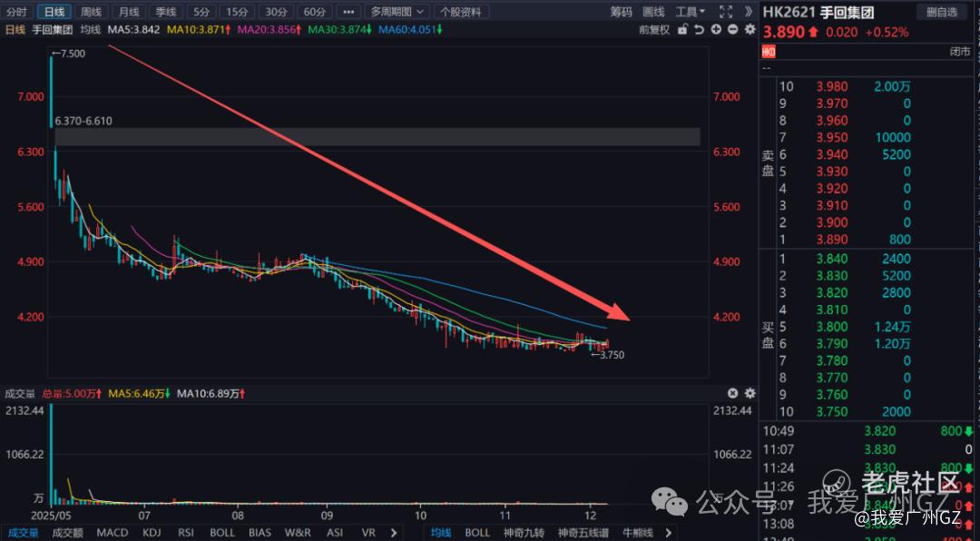This screenshot has width=980, height=541.
Task: Click sell level 10 price 3.980
Action: pos(832,86)
